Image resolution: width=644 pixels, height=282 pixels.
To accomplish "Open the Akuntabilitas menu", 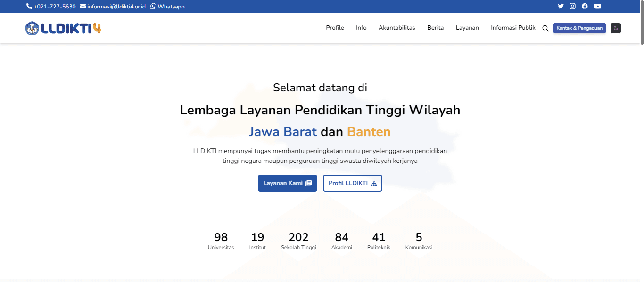I will 397,28.
